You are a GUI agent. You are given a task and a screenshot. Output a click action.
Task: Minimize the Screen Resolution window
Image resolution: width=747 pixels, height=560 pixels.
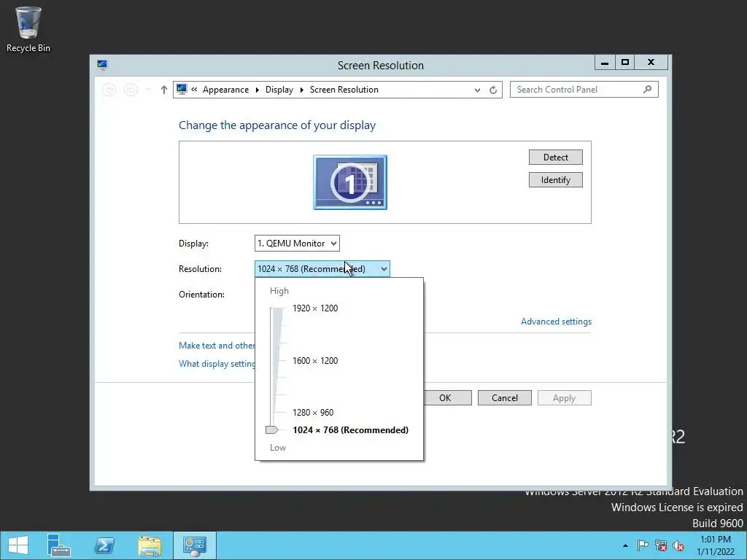pos(605,63)
